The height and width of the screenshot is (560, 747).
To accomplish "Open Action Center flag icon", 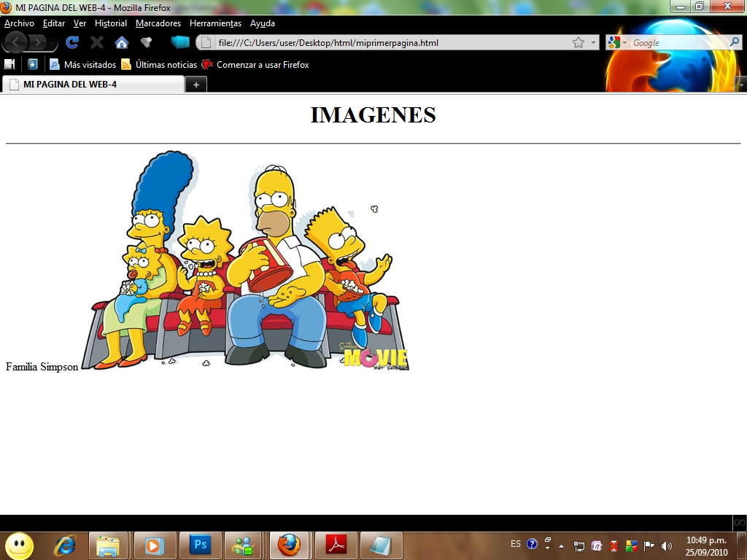I will click(649, 545).
